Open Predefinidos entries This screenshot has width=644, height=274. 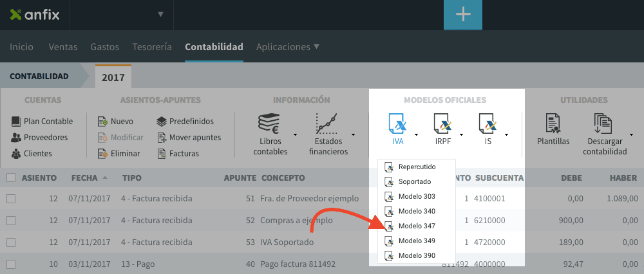pos(162,122)
